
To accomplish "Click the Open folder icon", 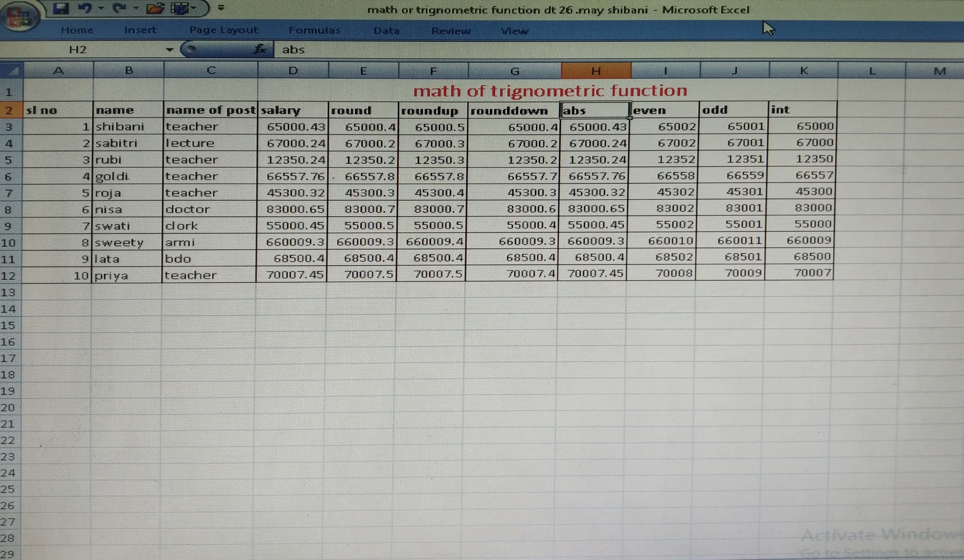I will [155, 8].
